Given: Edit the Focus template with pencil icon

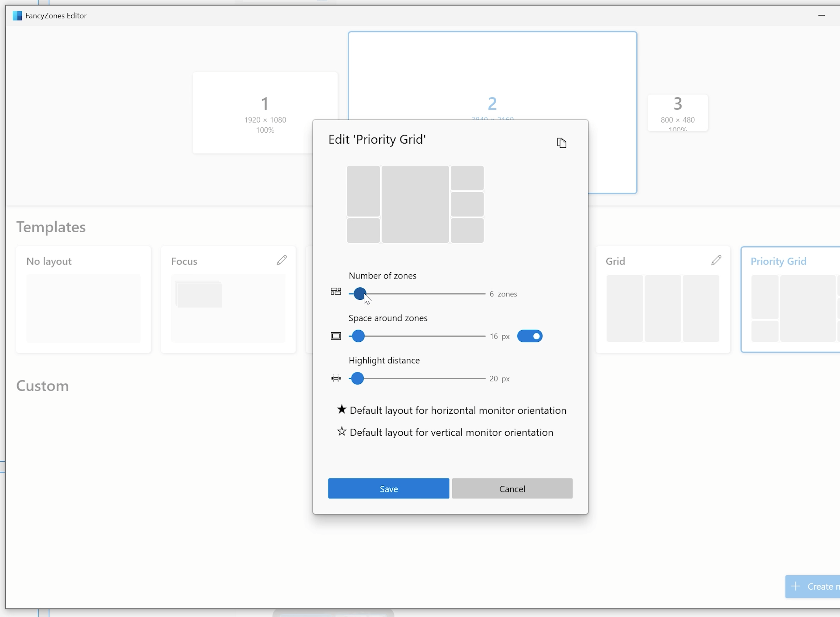Looking at the screenshot, I should point(282,260).
